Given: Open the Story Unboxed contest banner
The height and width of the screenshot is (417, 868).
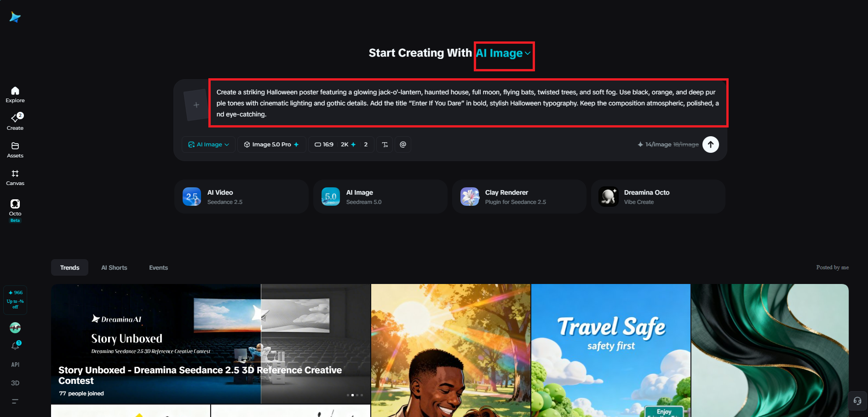Looking at the screenshot, I should pyautogui.click(x=211, y=344).
